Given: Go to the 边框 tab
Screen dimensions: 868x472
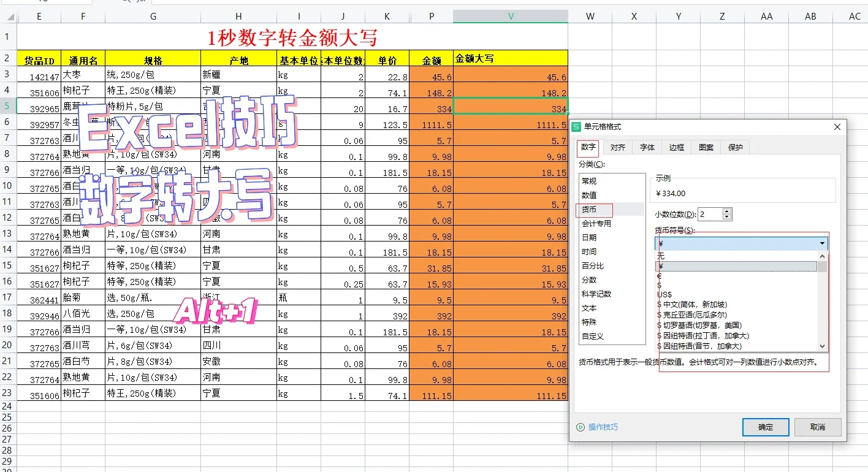Looking at the screenshot, I should pyautogui.click(x=677, y=148).
